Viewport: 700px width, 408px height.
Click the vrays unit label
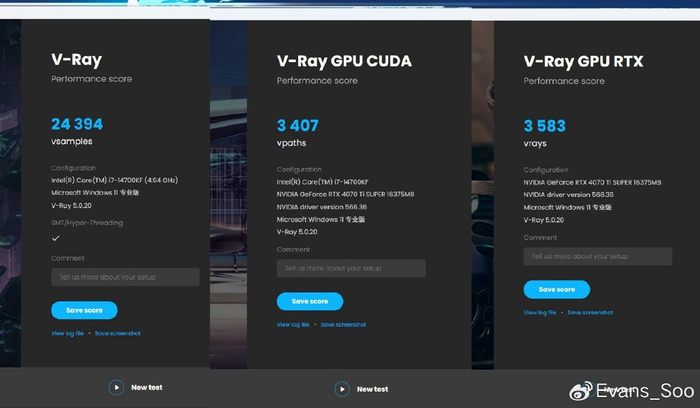coord(535,144)
